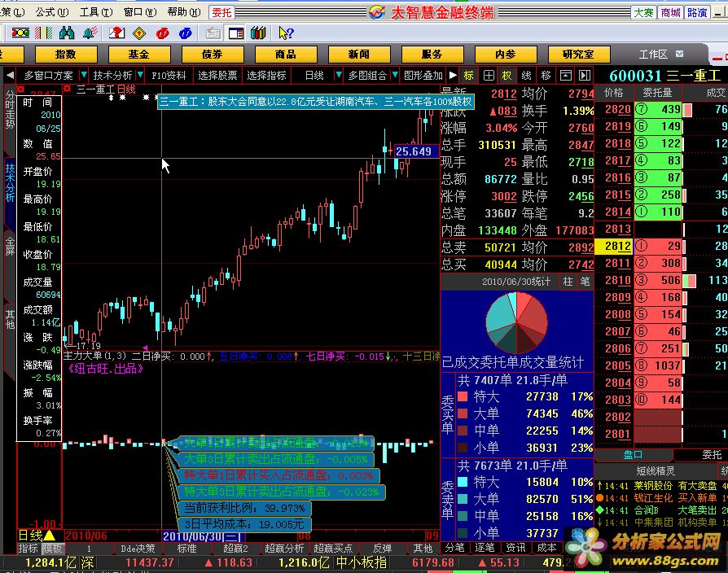This screenshot has width=728, height=573.
Task: Click the 移 move tool
Action: [x=546, y=75]
